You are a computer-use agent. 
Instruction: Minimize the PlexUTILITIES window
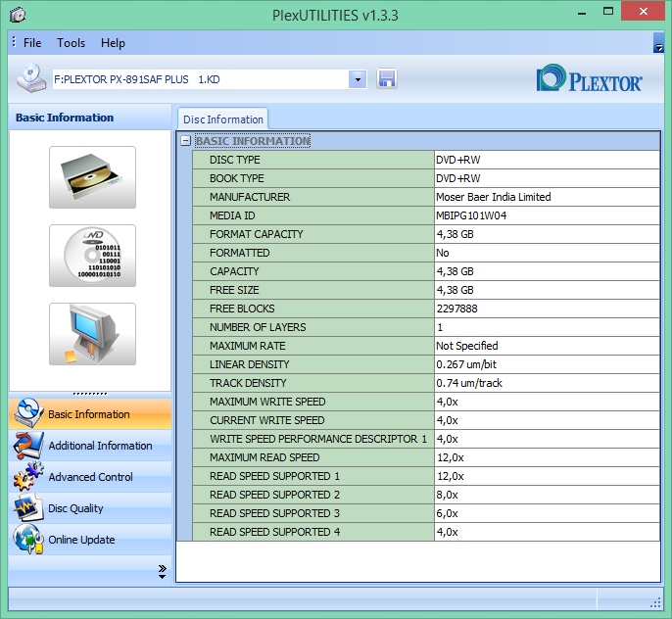pos(582,13)
